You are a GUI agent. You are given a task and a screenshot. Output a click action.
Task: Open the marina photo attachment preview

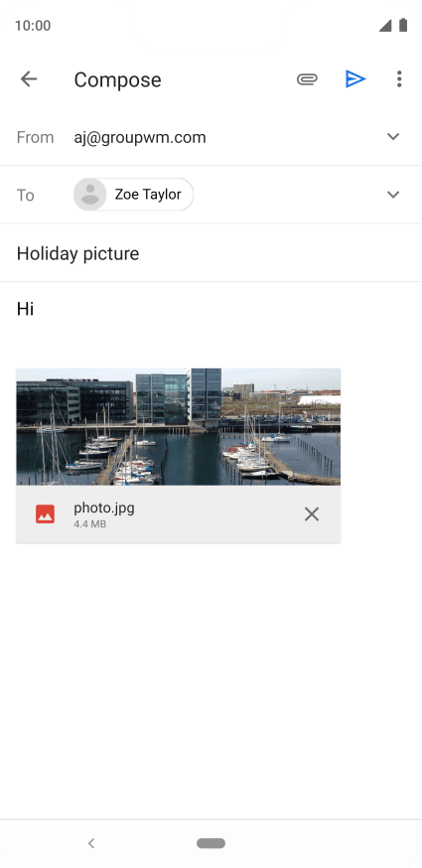click(x=179, y=427)
